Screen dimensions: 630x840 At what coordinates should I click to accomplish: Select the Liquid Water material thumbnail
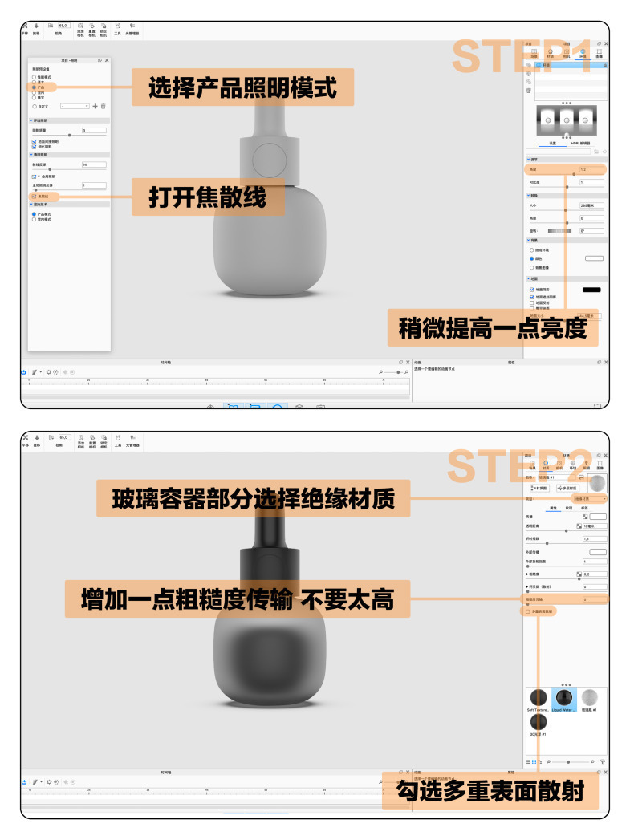click(563, 698)
